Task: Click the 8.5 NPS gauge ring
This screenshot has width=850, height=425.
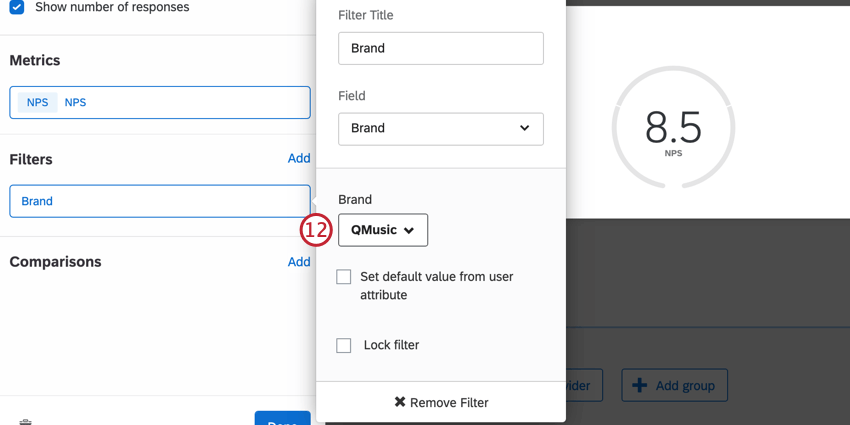Action: point(673,127)
